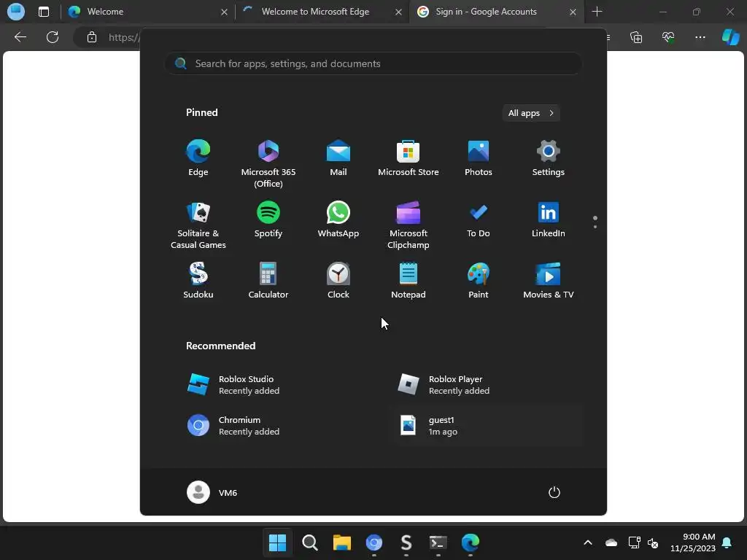Open the Power options button
This screenshot has height=560, width=747.
click(x=554, y=492)
